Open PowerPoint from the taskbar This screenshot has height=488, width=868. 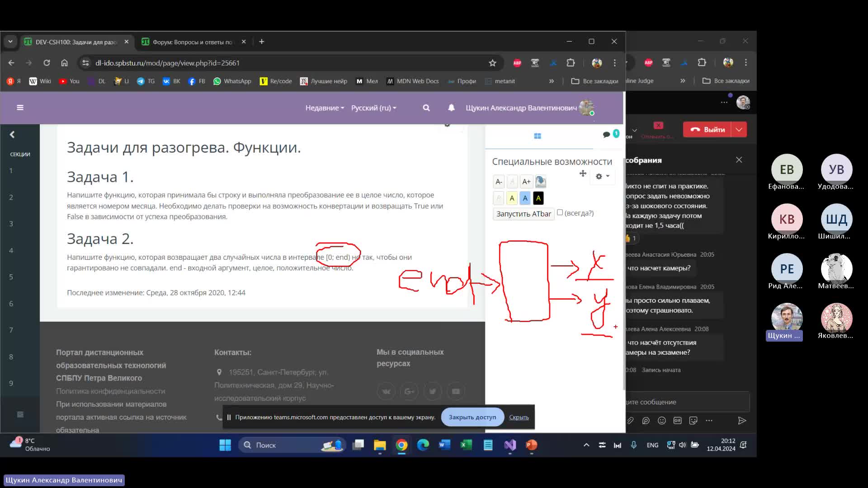[x=532, y=445]
